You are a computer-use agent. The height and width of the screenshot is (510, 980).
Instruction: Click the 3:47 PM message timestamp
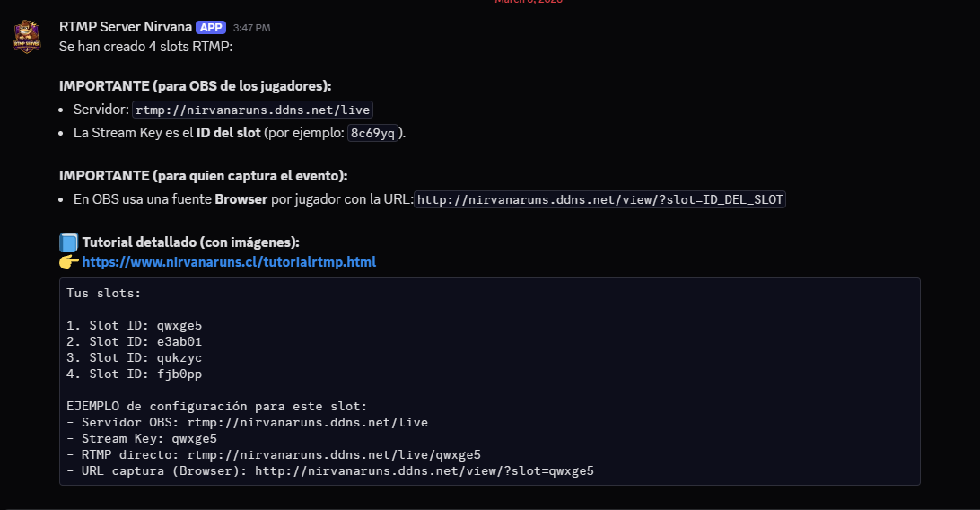[x=251, y=28]
